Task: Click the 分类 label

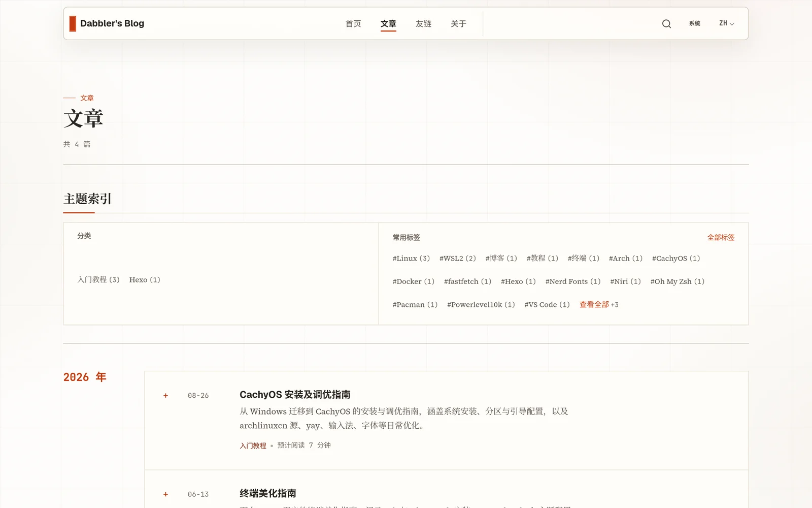Action: [84, 236]
